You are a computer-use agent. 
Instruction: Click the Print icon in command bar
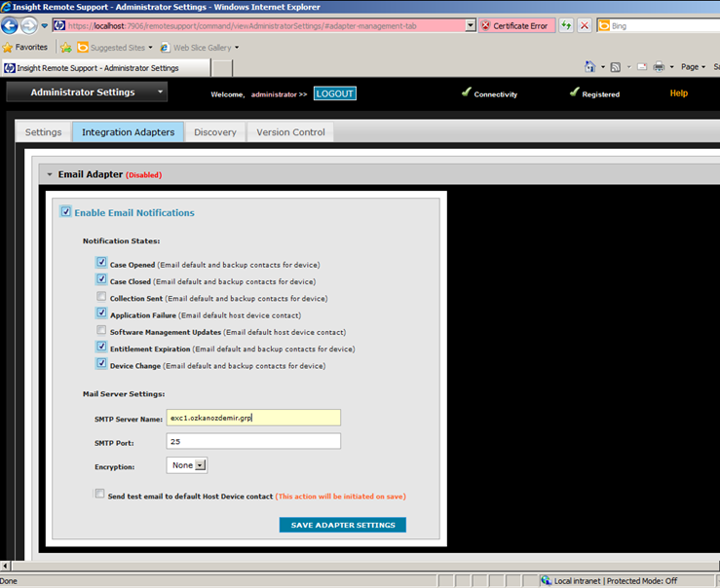click(659, 67)
